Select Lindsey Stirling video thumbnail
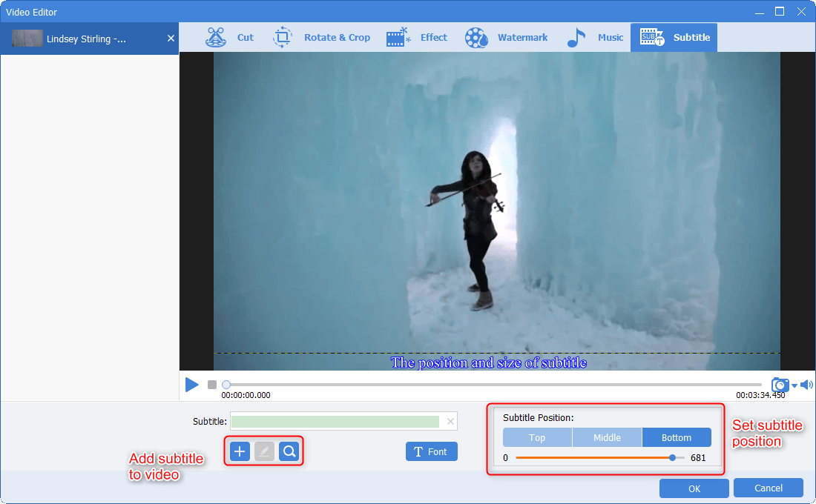The width and height of the screenshot is (816, 504). pyautogui.click(x=27, y=39)
